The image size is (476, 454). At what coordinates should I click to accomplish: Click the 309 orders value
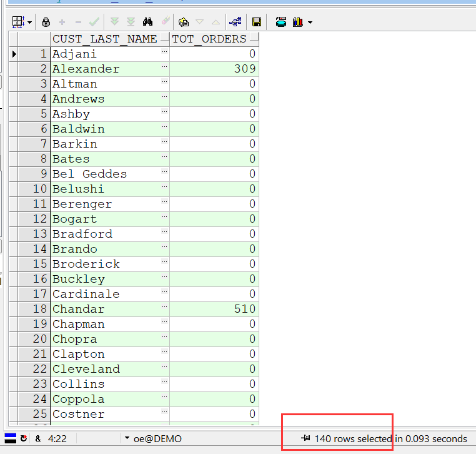(x=214, y=69)
